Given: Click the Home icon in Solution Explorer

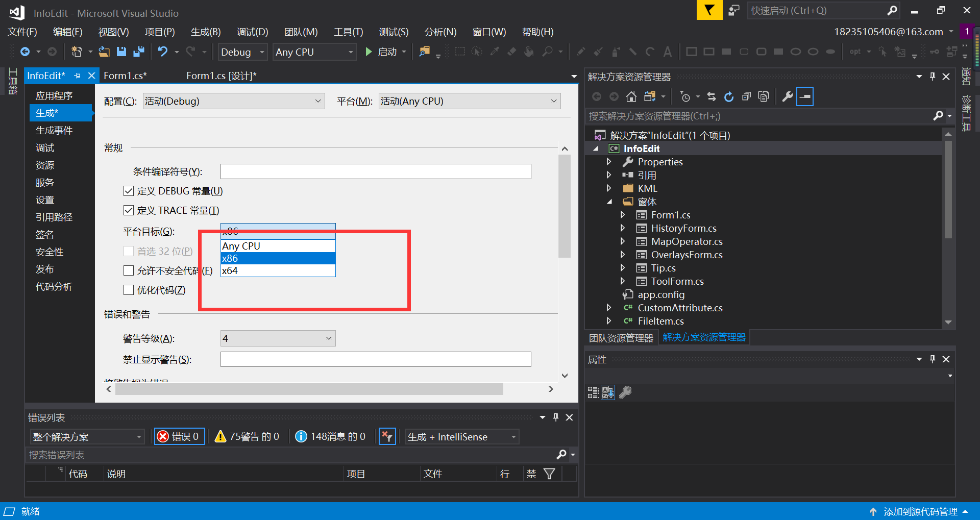Looking at the screenshot, I should (x=631, y=96).
